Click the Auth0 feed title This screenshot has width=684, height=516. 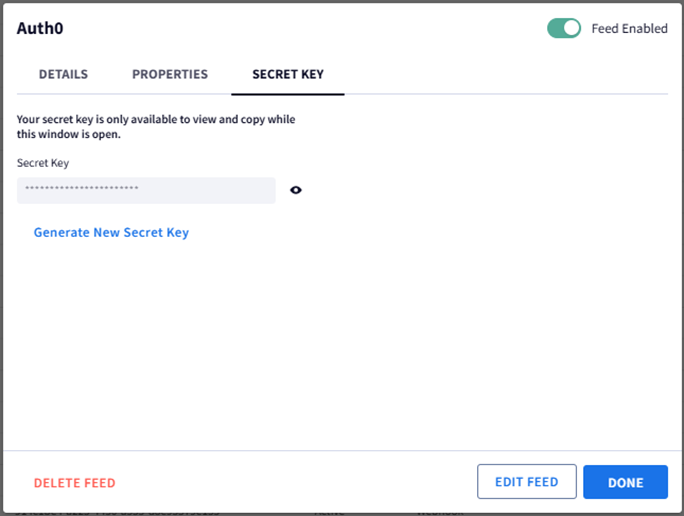[x=40, y=28]
